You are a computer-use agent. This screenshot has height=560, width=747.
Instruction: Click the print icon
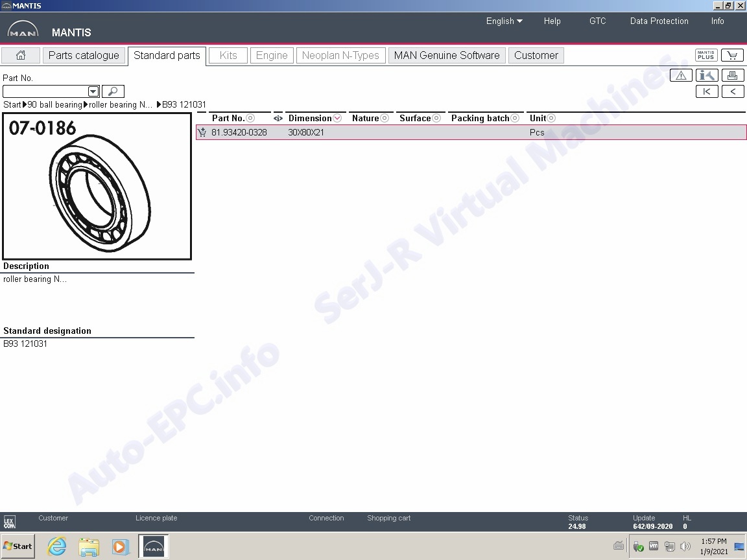click(732, 75)
